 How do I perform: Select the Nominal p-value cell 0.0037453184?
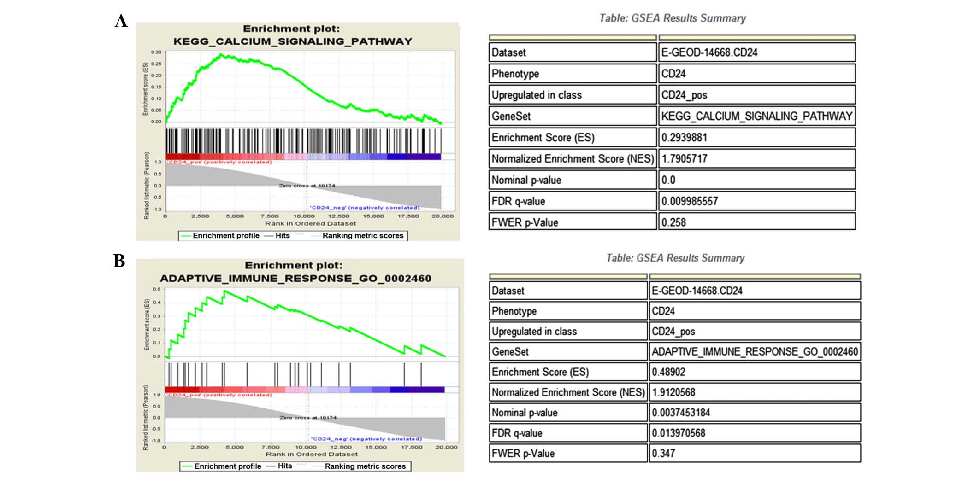(x=680, y=413)
